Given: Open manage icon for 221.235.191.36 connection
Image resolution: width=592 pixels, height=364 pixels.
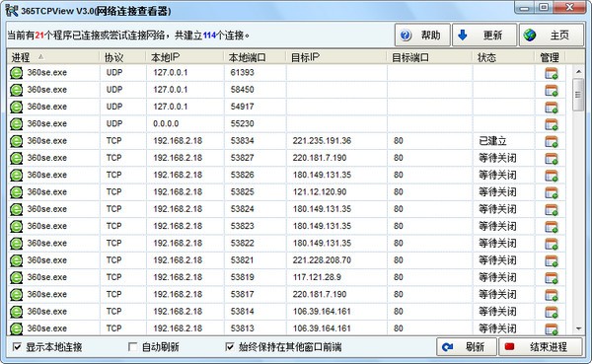Looking at the screenshot, I should 551,142.
